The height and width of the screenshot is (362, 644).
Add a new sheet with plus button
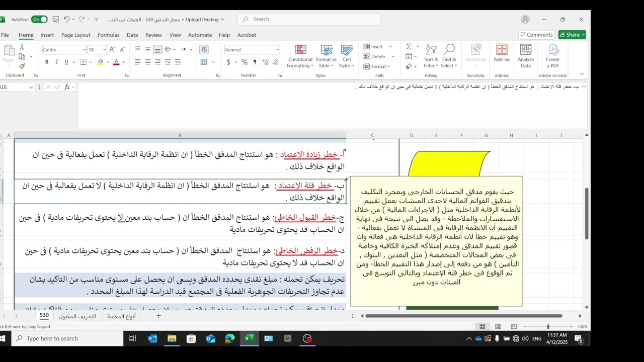pyautogui.click(x=158, y=316)
